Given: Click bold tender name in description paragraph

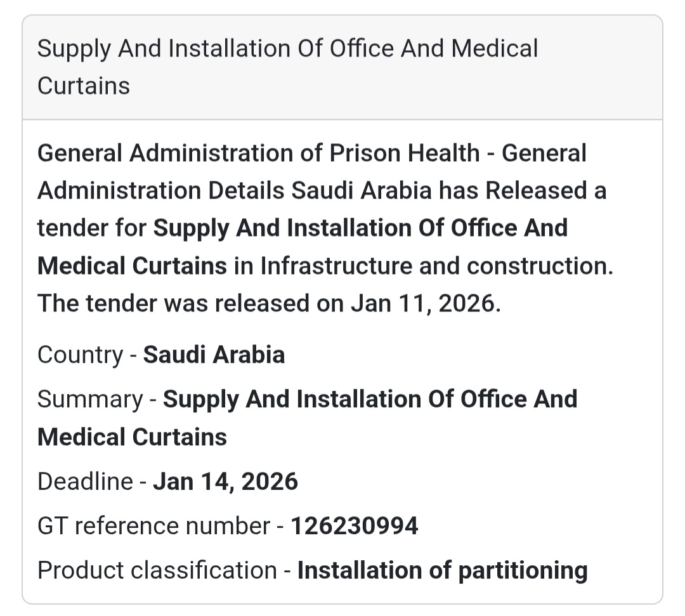Looking at the screenshot, I should tap(360, 228).
